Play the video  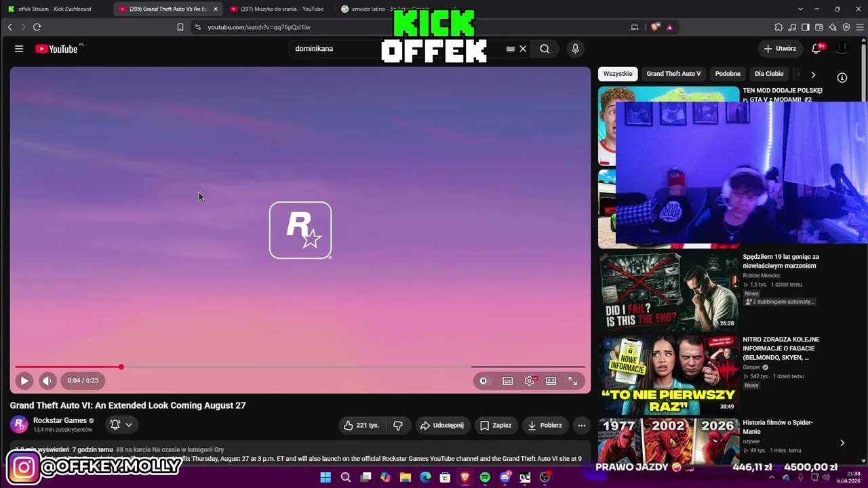pyautogui.click(x=24, y=381)
